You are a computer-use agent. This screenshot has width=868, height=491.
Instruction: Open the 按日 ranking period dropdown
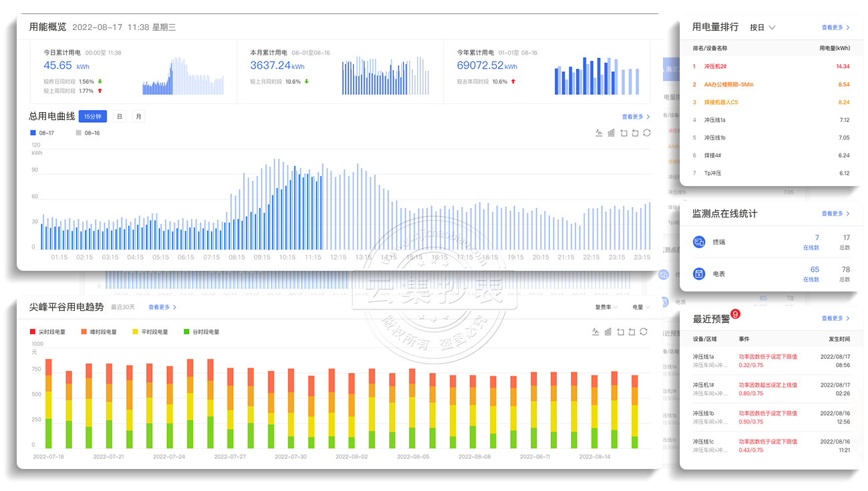tap(763, 27)
